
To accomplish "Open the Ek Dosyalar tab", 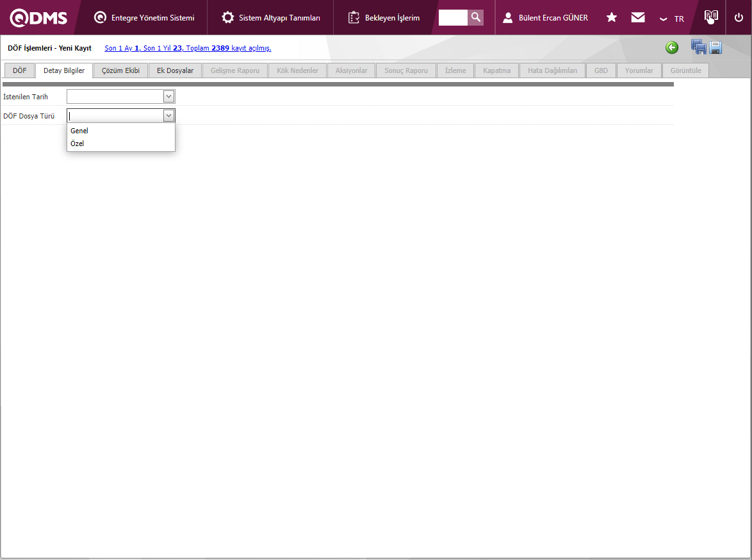I will (x=175, y=70).
